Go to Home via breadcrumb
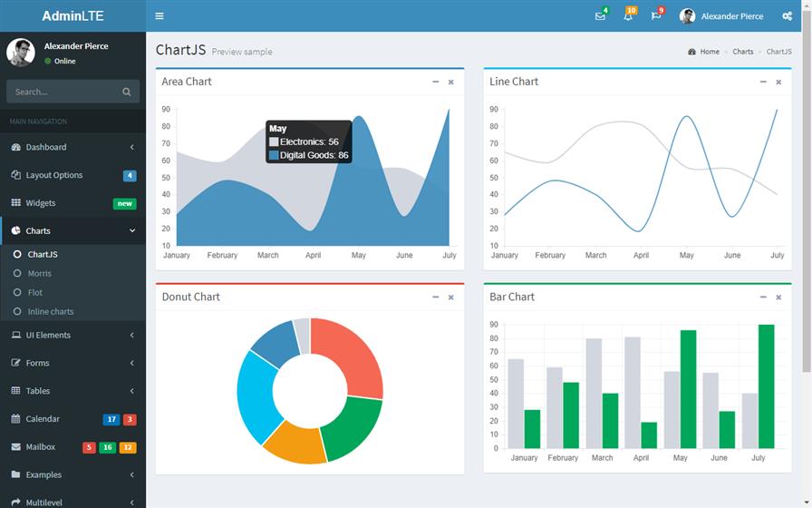812x508 pixels. 709,52
